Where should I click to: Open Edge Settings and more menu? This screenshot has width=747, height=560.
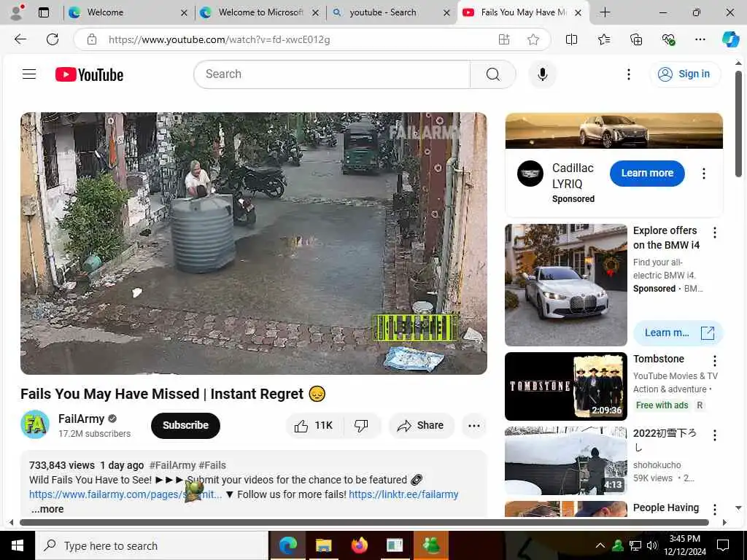[700, 39]
